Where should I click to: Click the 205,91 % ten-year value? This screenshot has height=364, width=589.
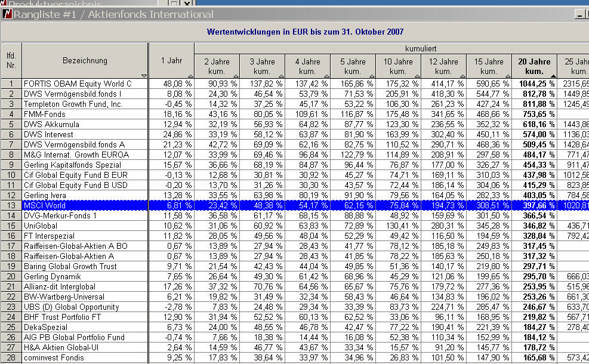click(402, 94)
